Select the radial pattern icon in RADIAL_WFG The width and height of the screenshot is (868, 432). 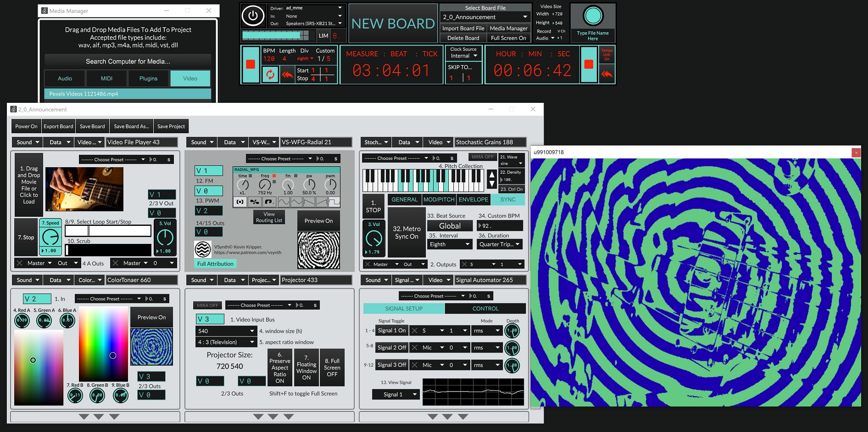(x=239, y=202)
